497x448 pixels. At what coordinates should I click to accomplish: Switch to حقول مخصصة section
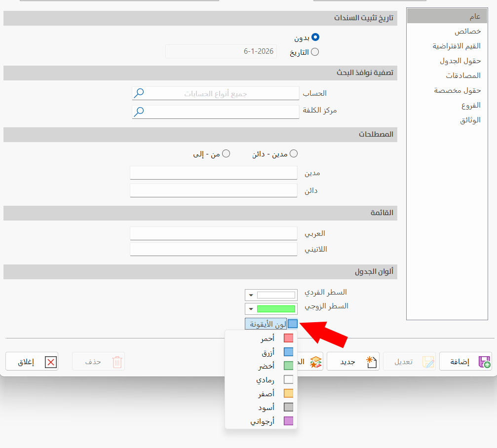click(447, 90)
